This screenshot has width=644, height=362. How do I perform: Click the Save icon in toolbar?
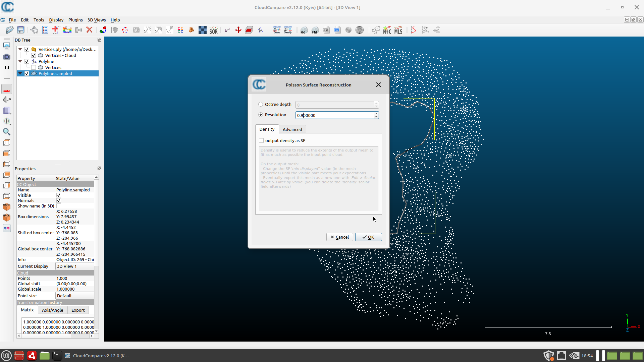[21, 30]
